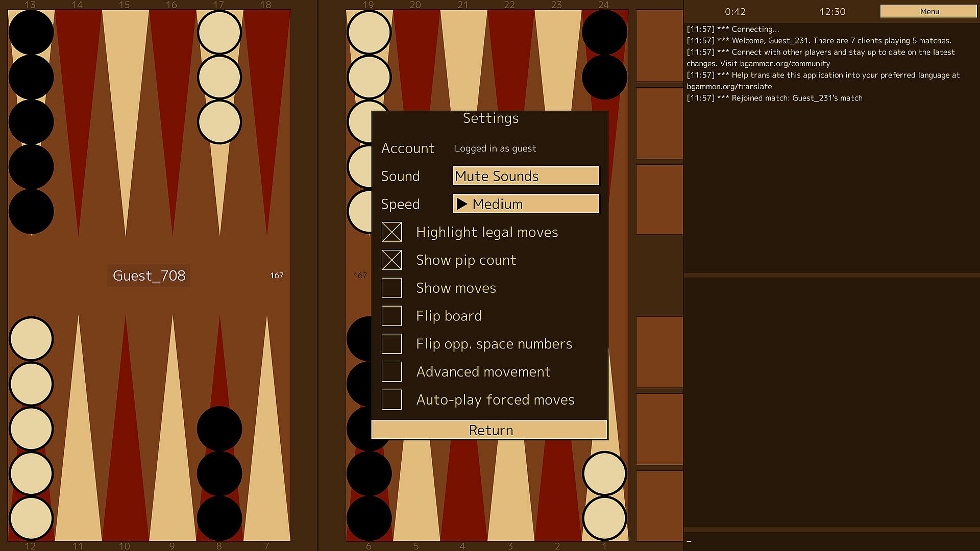Click the top black checker on point 24
980x551 pixels.
point(604,32)
